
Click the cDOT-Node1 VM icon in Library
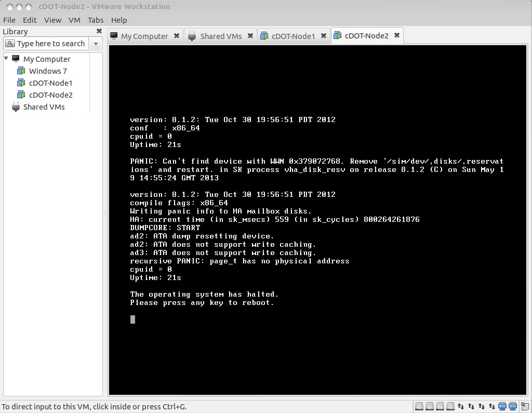[x=21, y=83]
